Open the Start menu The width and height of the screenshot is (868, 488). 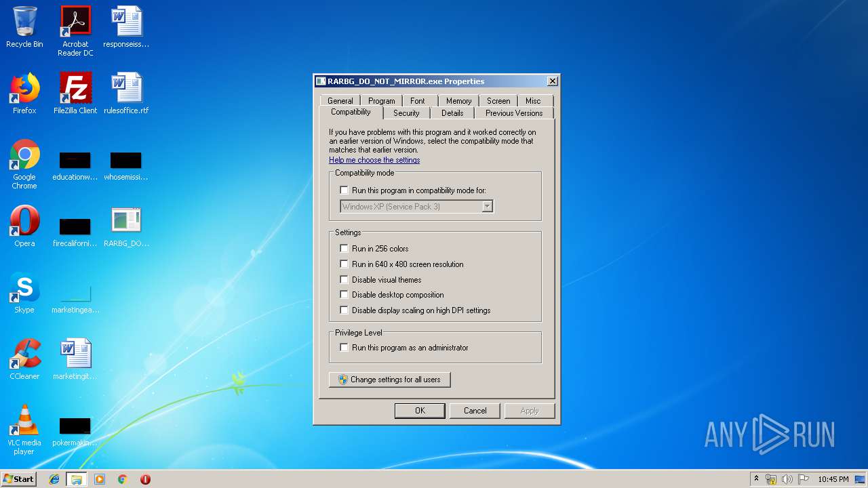pyautogui.click(x=18, y=479)
